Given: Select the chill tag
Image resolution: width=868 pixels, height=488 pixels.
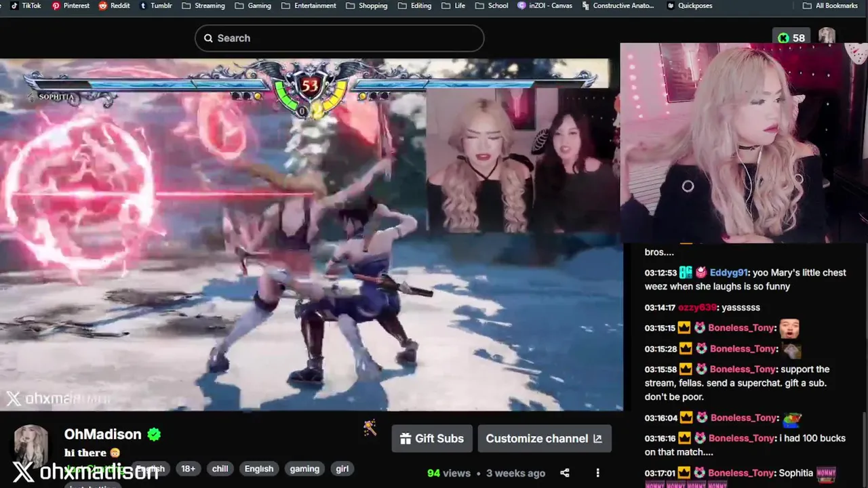Looking at the screenshot, I should click(x=220, y=468).
